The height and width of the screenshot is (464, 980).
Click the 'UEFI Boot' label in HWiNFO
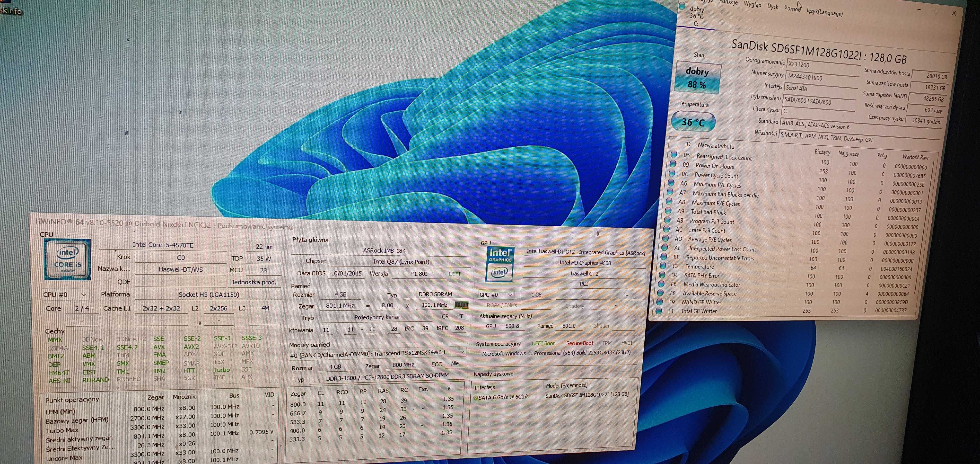pyautogui.click(x=543, y=343)
